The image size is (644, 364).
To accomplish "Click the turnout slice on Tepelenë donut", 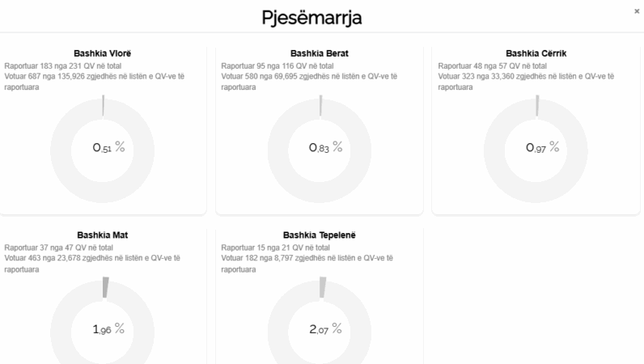I will [x=322, y=287].
